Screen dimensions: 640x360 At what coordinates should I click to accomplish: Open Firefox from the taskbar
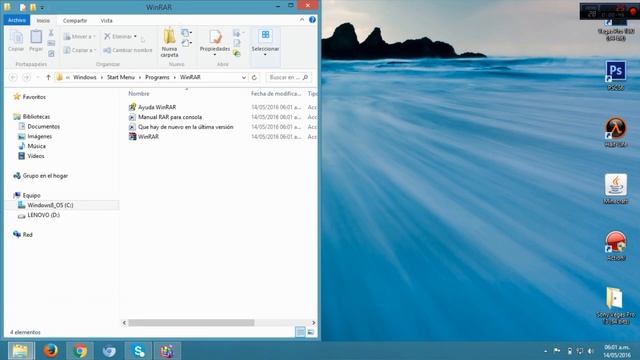click(50, 351)
